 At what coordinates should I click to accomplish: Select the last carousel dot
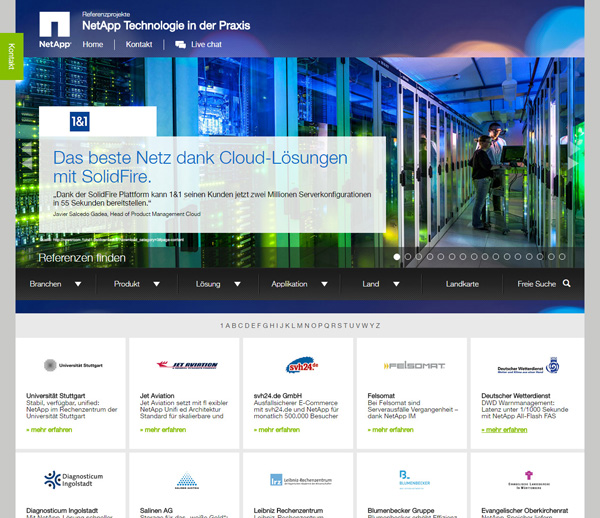click(x=562, y=257)
